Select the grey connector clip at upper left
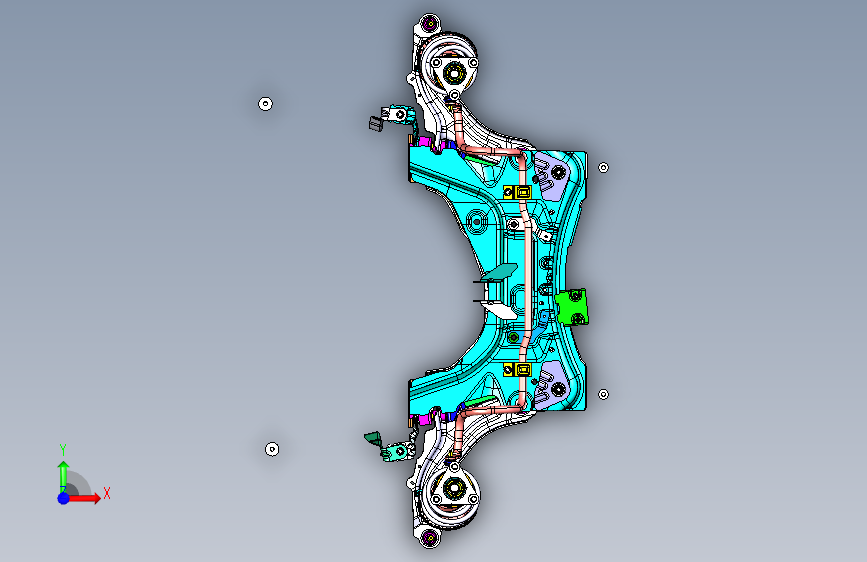Viewport: 867px width, 562px height. coord(376,123)
